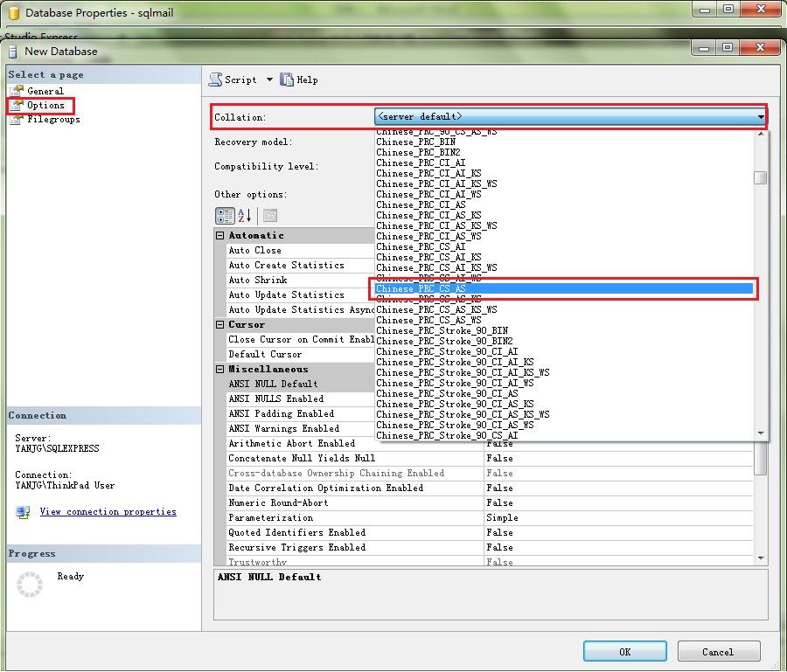Select Chinese_PRC_CS_AS collation
This screenshot has width=787, height=672.
coord(564,289)
